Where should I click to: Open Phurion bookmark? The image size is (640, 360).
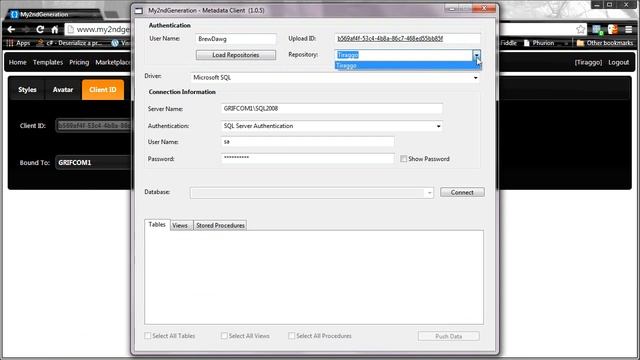(x=539, y=43)
